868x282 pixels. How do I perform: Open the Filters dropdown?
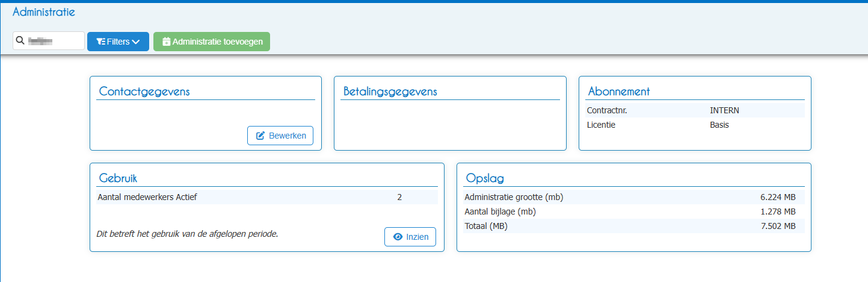[118, 42]
